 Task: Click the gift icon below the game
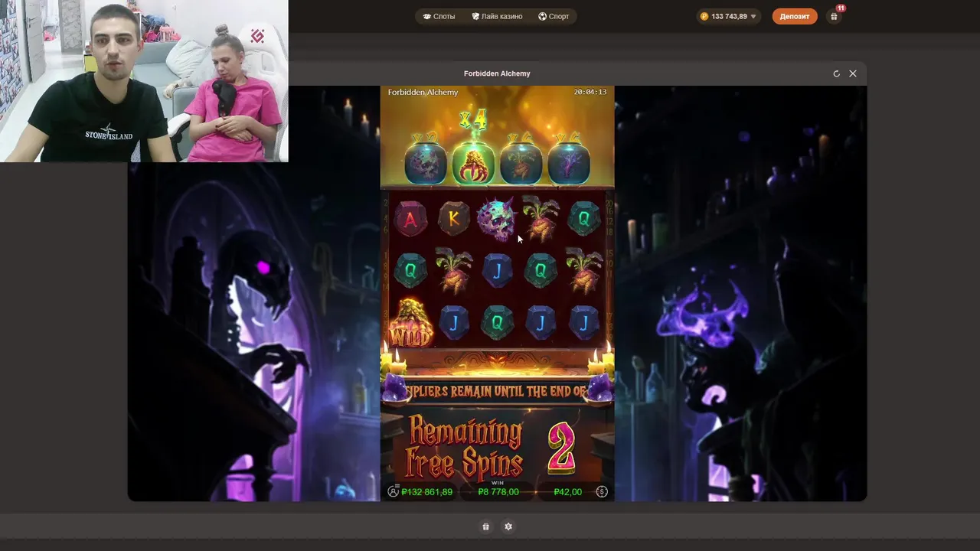485,527
